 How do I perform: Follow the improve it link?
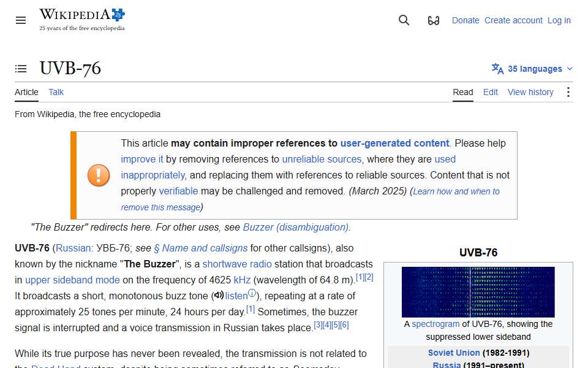pyautogui.click(x=141, y=159)
